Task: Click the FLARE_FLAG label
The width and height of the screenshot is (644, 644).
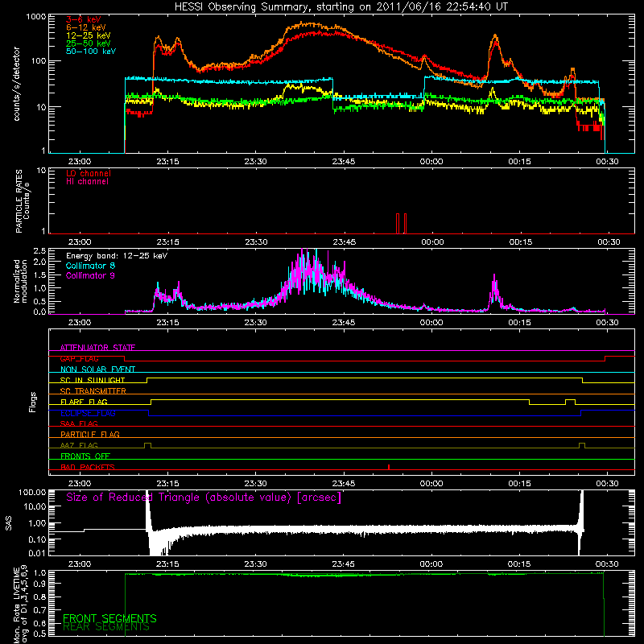Action: coord(84,402)
